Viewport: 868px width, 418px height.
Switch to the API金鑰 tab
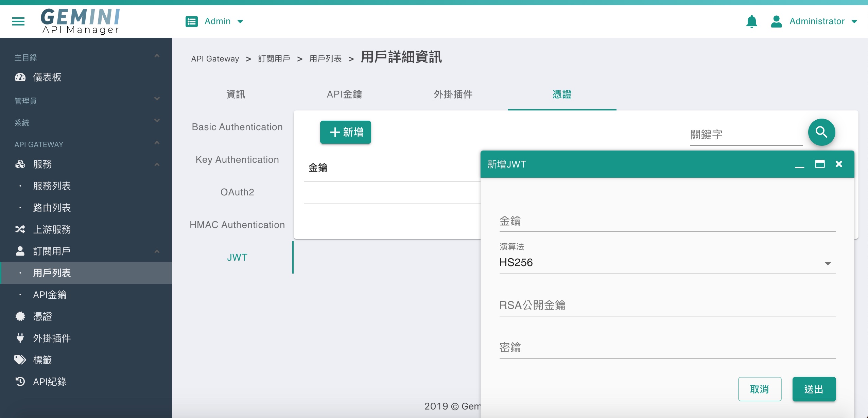tap(344, 94)
